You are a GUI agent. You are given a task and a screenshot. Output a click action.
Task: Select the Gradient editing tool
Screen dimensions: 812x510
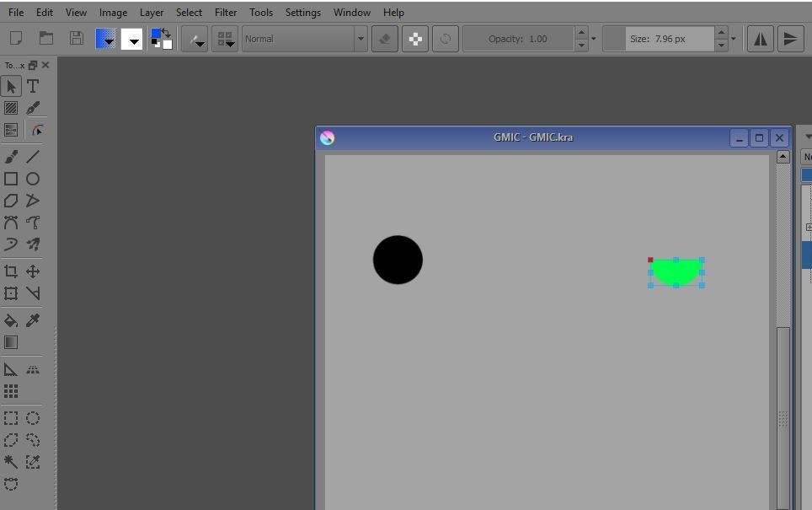tap(11, 130)
